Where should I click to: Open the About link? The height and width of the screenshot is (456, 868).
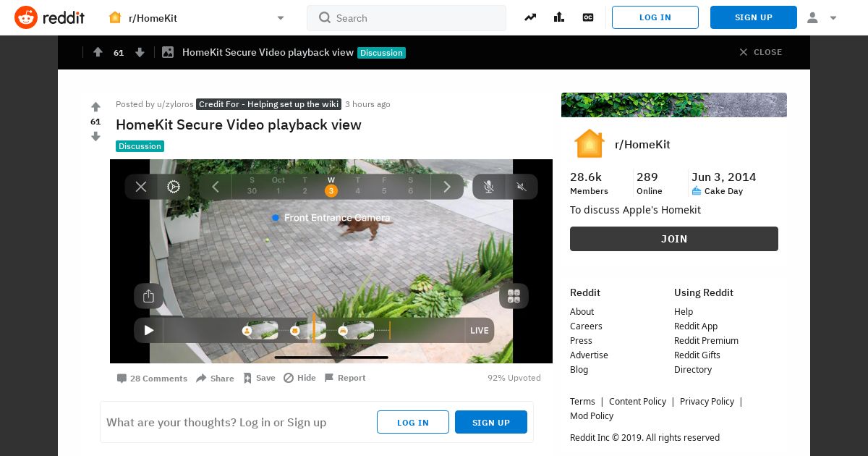coord(582,311)
